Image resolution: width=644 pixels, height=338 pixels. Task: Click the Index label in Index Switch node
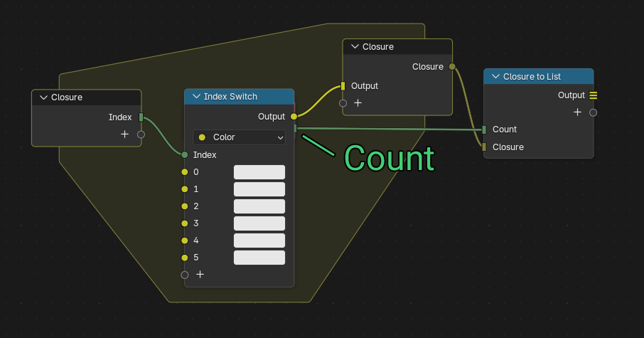205,155
